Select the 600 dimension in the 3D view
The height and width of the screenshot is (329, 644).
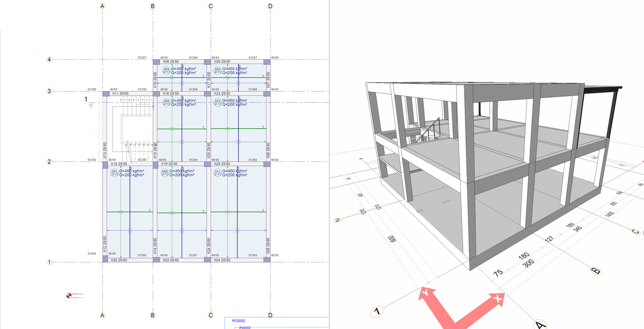pyautogui.click(x=393, y=241)
